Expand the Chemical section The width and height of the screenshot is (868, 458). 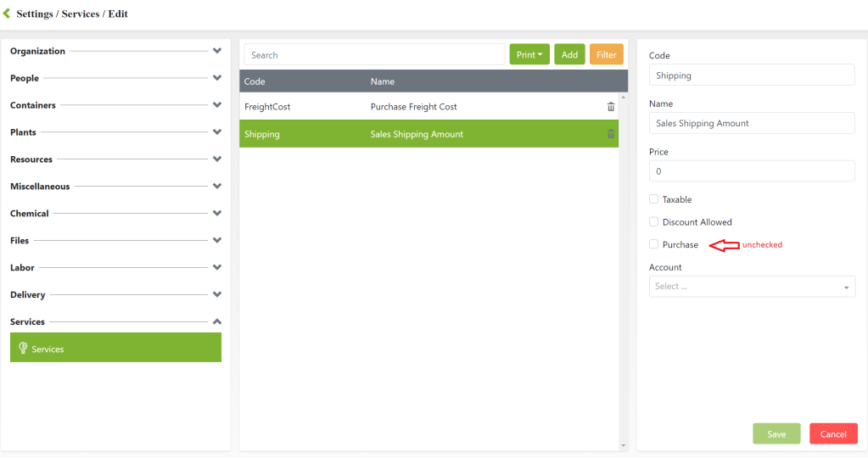tap(217, 213)
